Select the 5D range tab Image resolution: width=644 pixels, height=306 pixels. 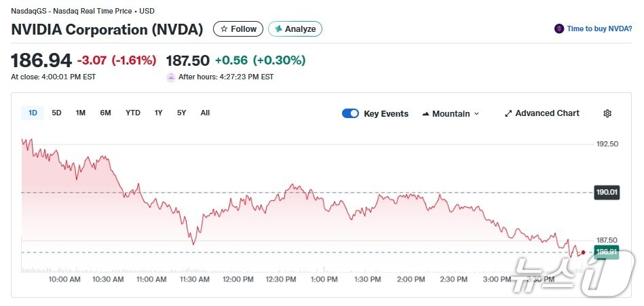(x=57, y=113)
